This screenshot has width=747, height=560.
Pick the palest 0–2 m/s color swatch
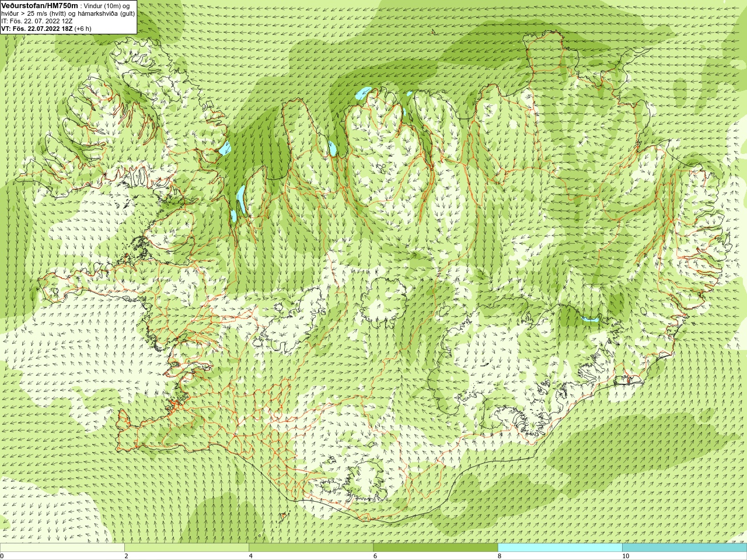tap(62, 548)
